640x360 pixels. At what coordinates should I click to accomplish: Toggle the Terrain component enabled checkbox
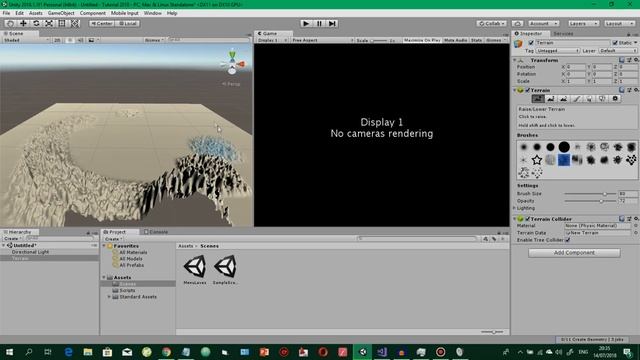[x=527, y=90]
